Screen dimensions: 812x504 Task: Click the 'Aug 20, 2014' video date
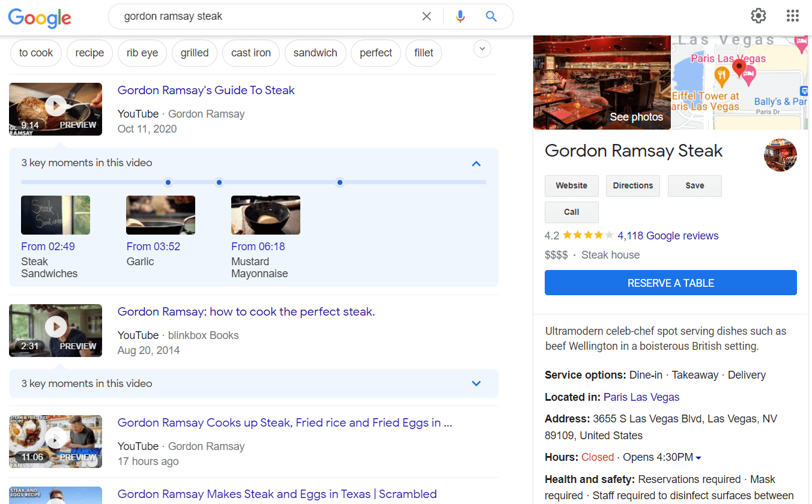(148, 350)
